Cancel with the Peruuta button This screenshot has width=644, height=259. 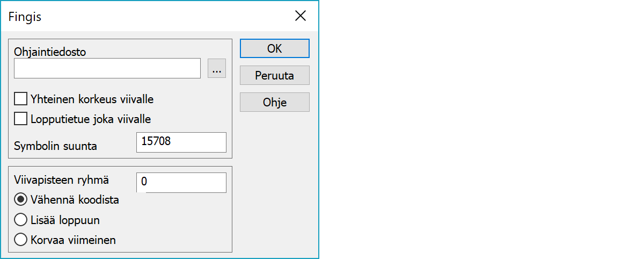coord(274,75)
